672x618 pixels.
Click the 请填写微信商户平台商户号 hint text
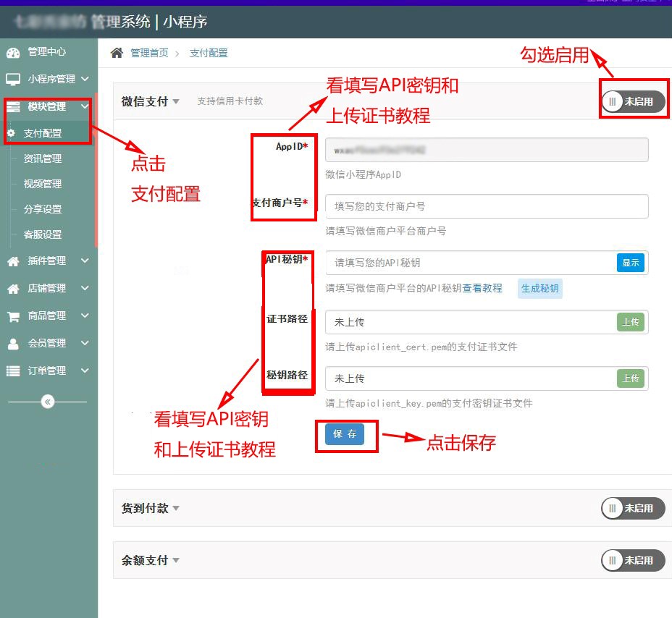pyautogui.click(x=386, y=232)
